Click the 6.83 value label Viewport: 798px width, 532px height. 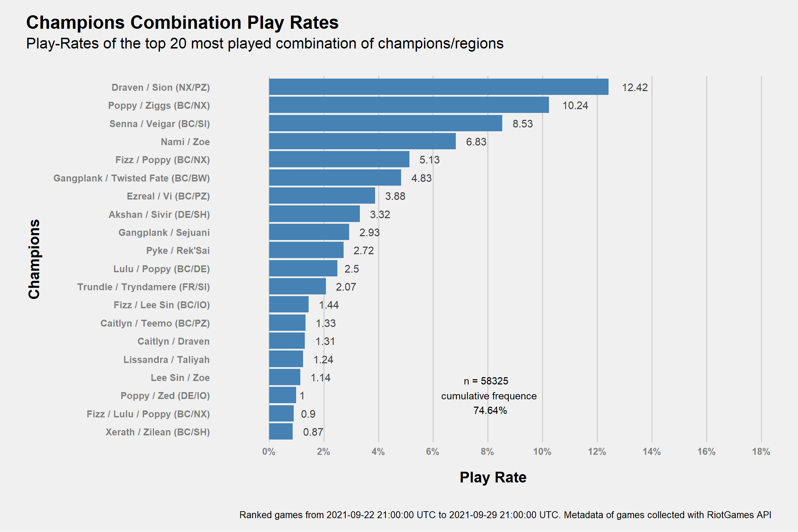tap(476, 142)
